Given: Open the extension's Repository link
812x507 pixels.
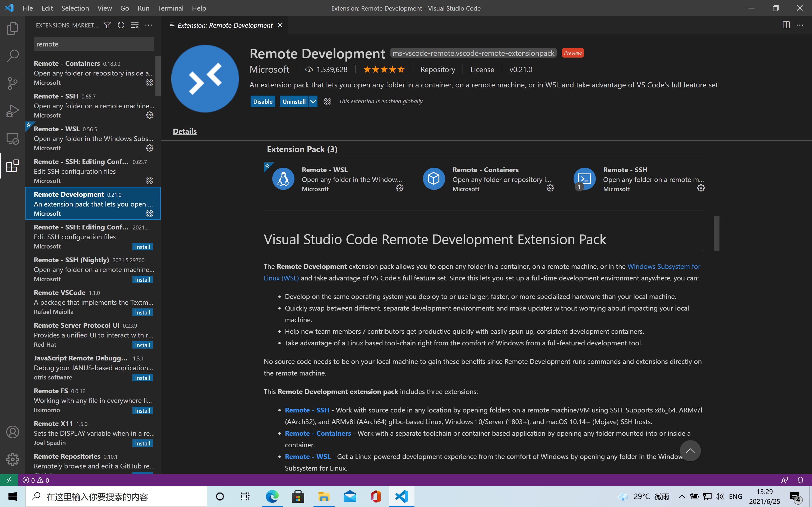Looking at the screenshot, I should tap(437, 69).
